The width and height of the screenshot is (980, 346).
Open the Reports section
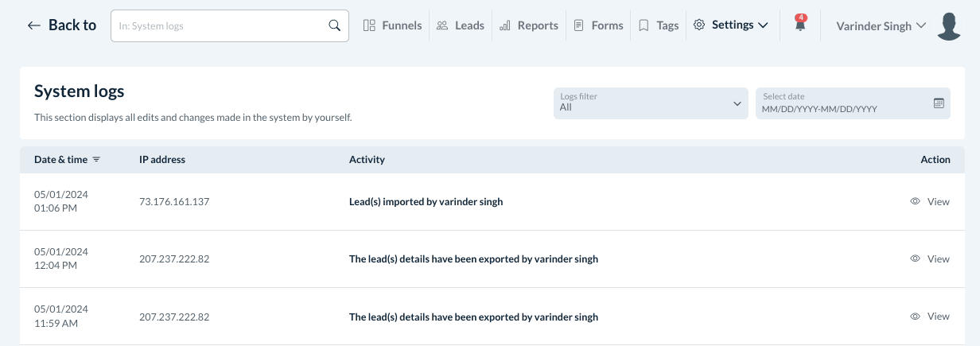pos(529,25)
